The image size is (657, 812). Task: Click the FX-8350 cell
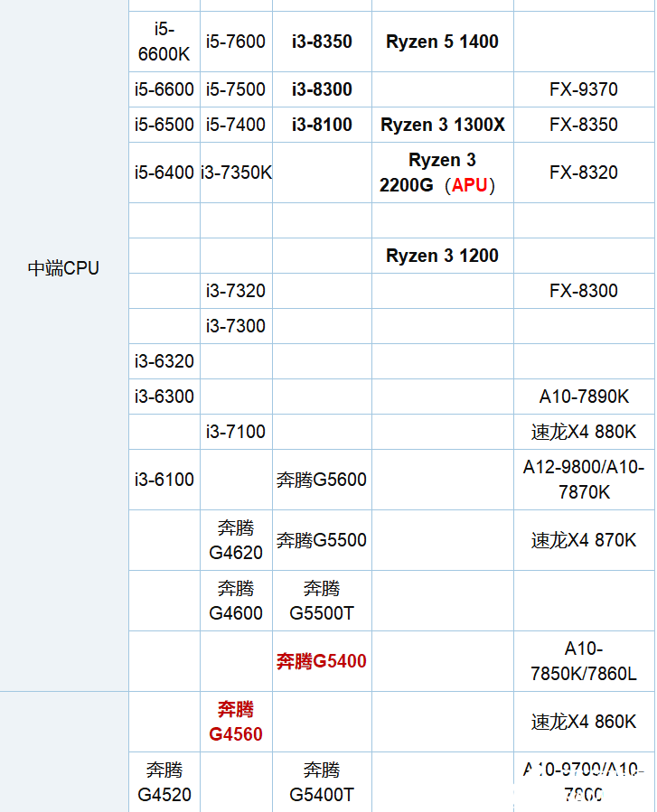coord(584,125)
